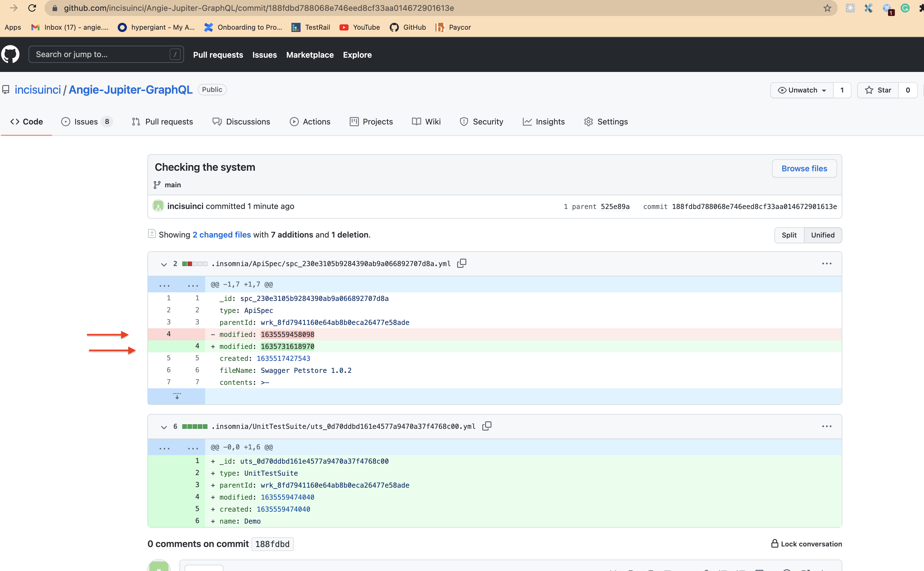Collapse the UnitTestSuite yml file diff

[164, 427]
